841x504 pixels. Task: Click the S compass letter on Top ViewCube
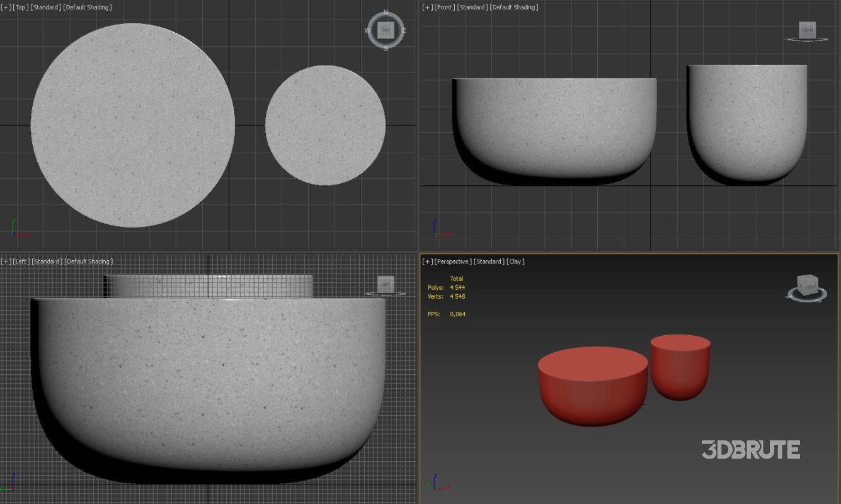(386, 48)
